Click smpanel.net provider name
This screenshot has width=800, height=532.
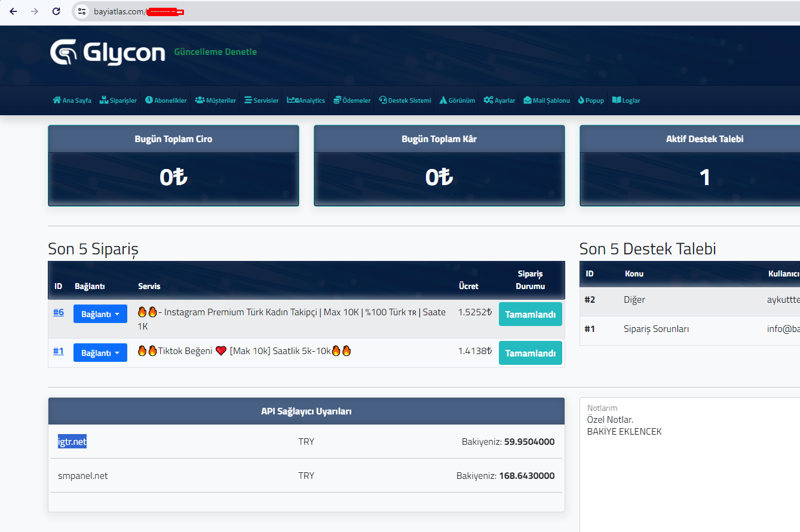coord(83,476)
